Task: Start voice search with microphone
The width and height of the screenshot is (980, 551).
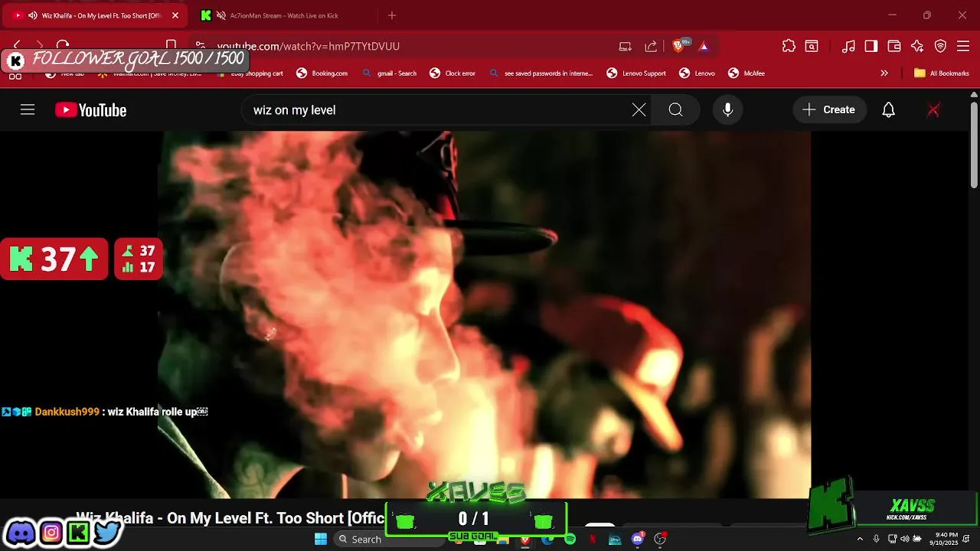Action: click(x=727, y=110)
